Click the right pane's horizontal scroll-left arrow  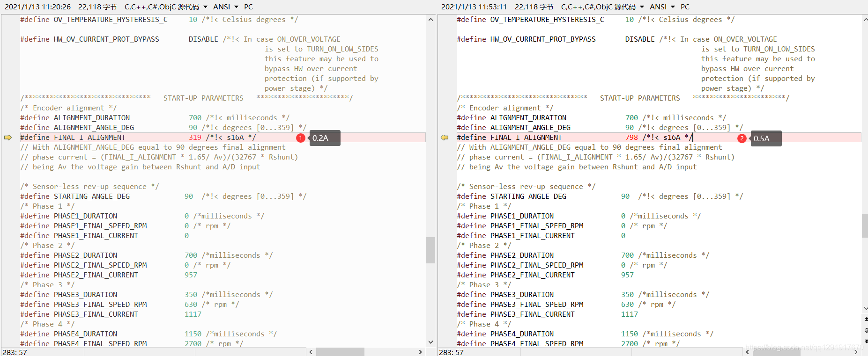point(747,352)
